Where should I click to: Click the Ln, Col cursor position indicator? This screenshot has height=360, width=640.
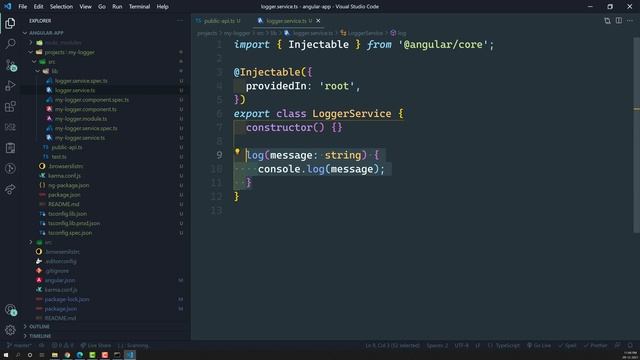[x=392, y=346]
